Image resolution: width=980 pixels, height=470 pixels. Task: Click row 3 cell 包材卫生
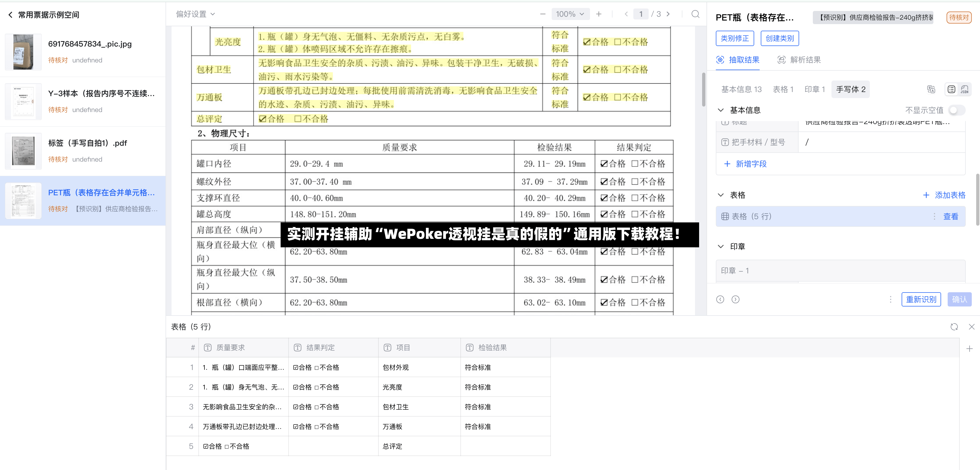click(419, 407)
